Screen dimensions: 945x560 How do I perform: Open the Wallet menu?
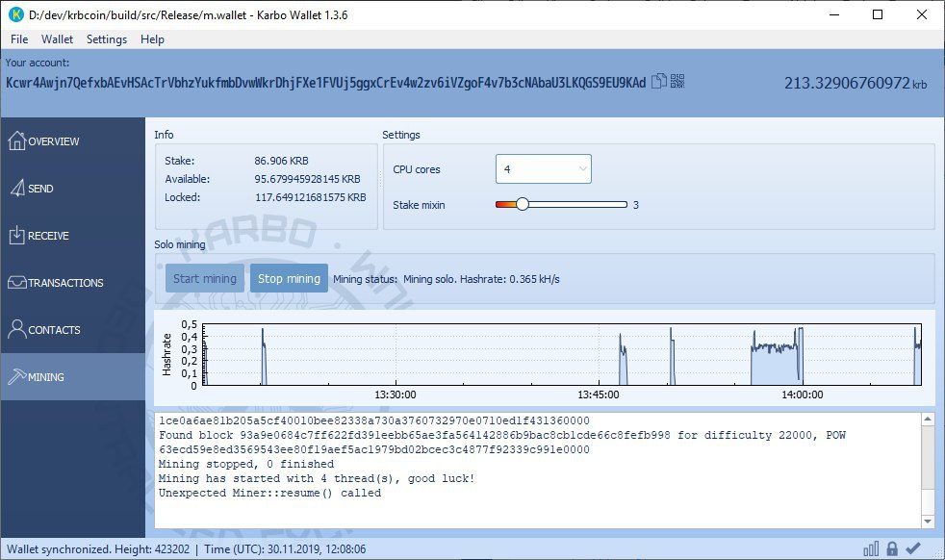pyautogui.click(x=57, y=39)
